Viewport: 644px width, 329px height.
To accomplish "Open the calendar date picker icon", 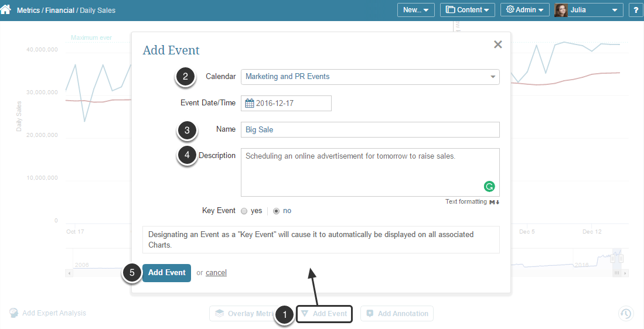I will [x=249, y=104].
